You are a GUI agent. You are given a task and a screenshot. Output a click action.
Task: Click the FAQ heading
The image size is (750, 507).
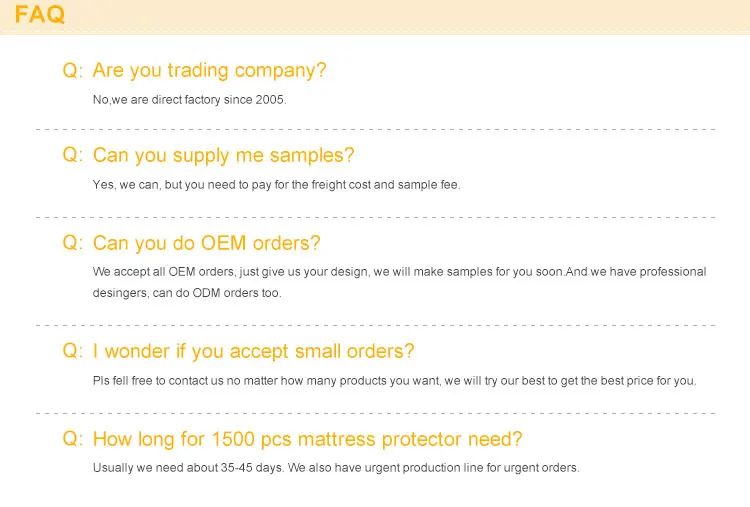click(x=40, y=14)
